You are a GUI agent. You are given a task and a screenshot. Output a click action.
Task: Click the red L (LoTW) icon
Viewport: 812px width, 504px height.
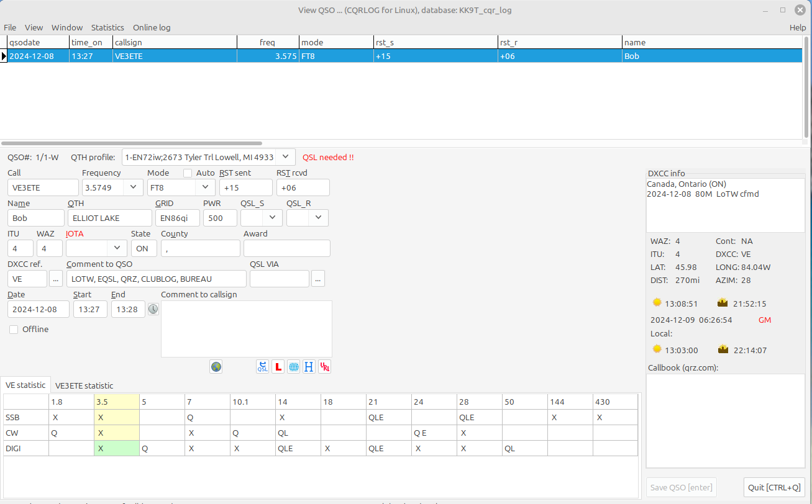pyautogui.click(x=278, y=367)
